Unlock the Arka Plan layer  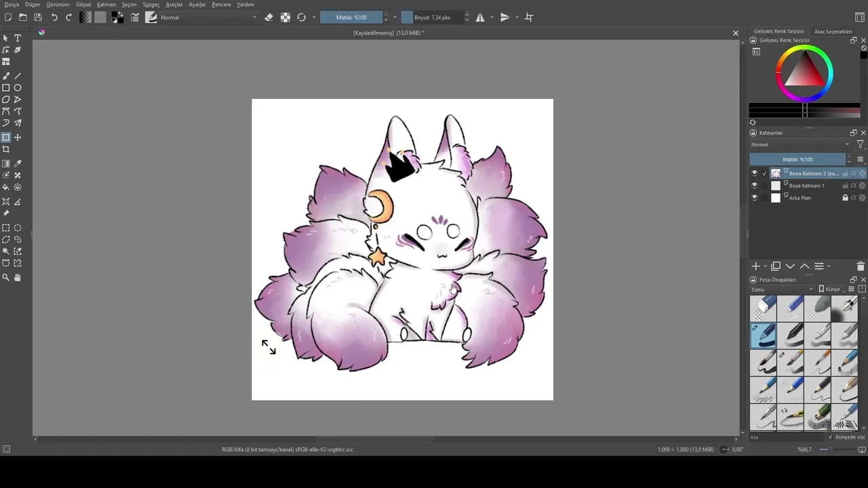tap(845, 198)
